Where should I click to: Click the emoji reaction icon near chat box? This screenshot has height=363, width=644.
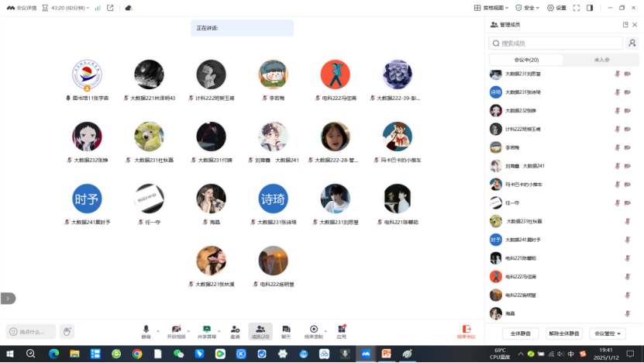67,332
